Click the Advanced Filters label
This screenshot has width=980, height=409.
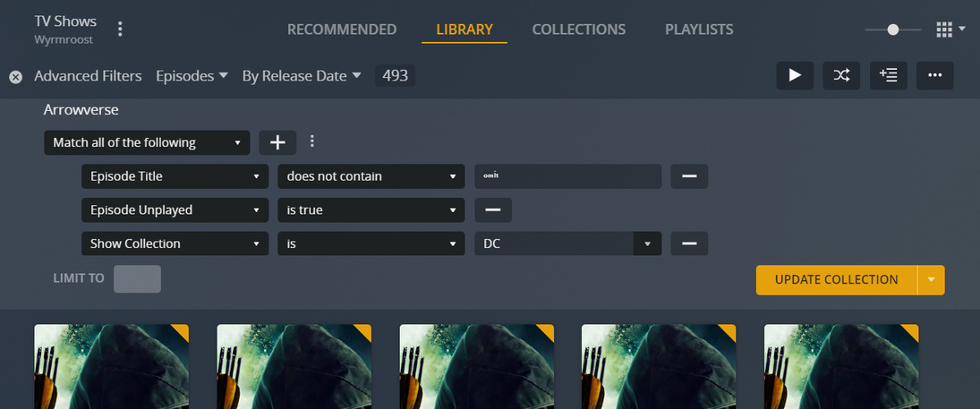[88, 76]
